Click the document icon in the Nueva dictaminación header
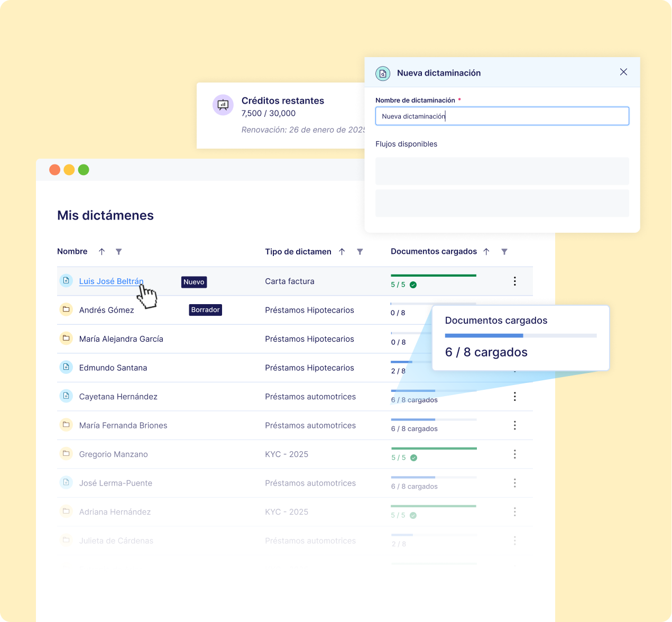The image size is (672, 622). click(383, 74)
